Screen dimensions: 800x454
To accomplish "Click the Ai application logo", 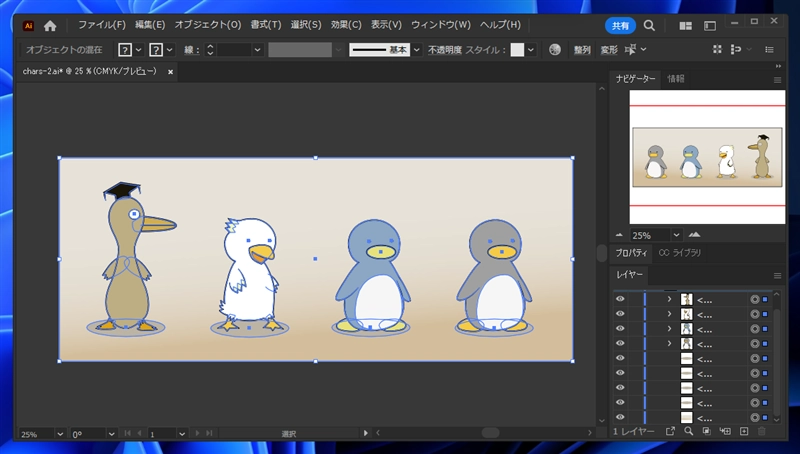I will click(x=28, y=26).
